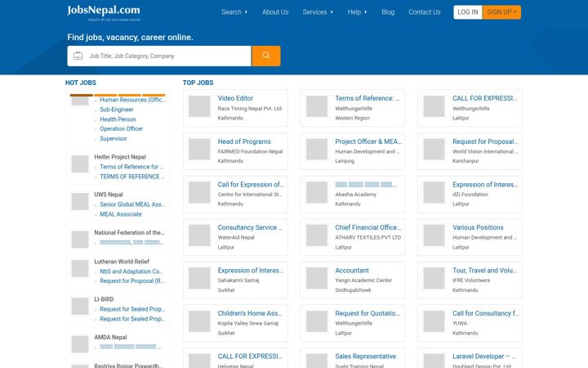Click the briefcase icon in search box

click(78, 56)
